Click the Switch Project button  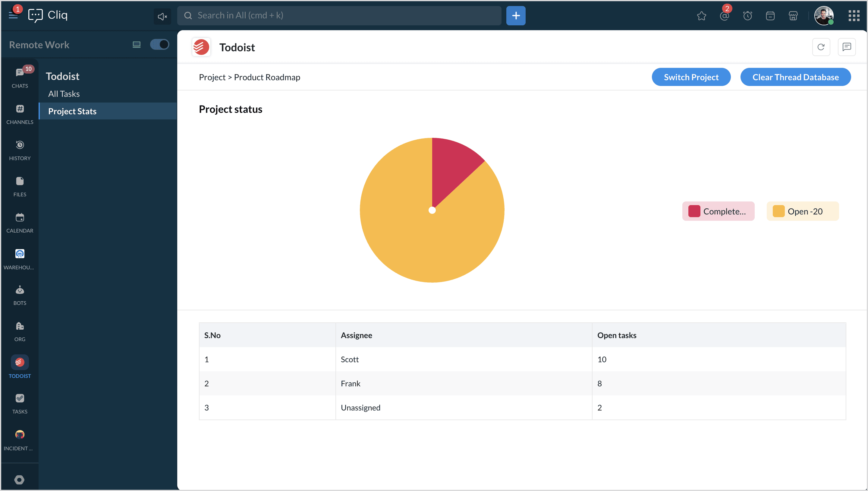pyautogui.click(x=691, y=77)
